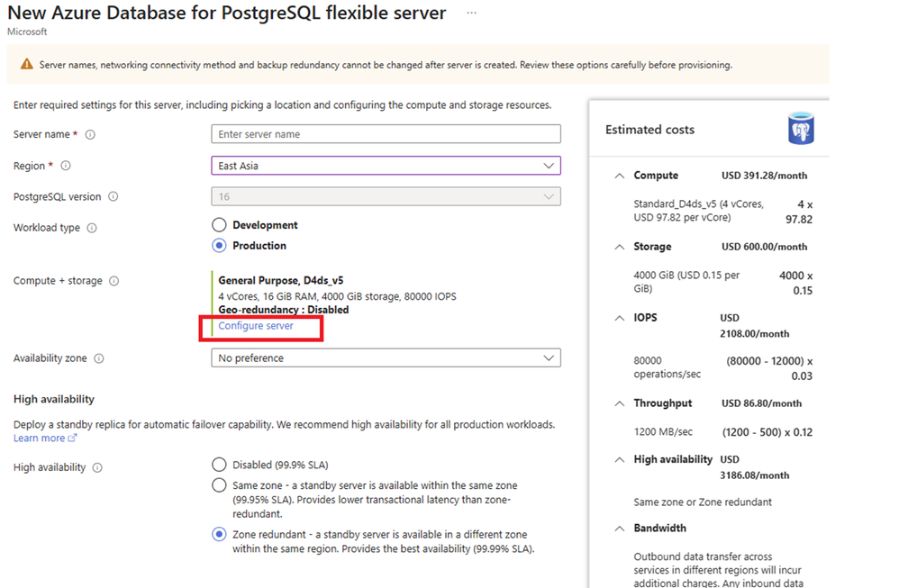Click 'USD 86.80/month' throughput cost

(x=761, y=403)
